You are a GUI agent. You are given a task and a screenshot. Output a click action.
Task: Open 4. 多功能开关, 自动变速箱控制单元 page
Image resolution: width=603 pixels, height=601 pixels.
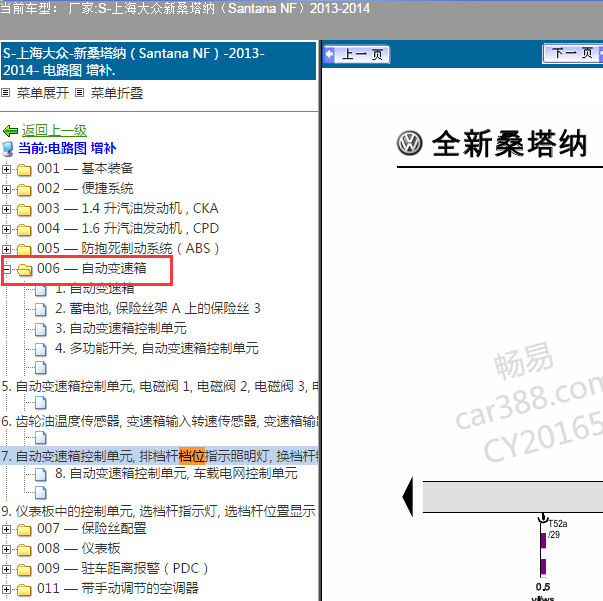pos(157,348)
